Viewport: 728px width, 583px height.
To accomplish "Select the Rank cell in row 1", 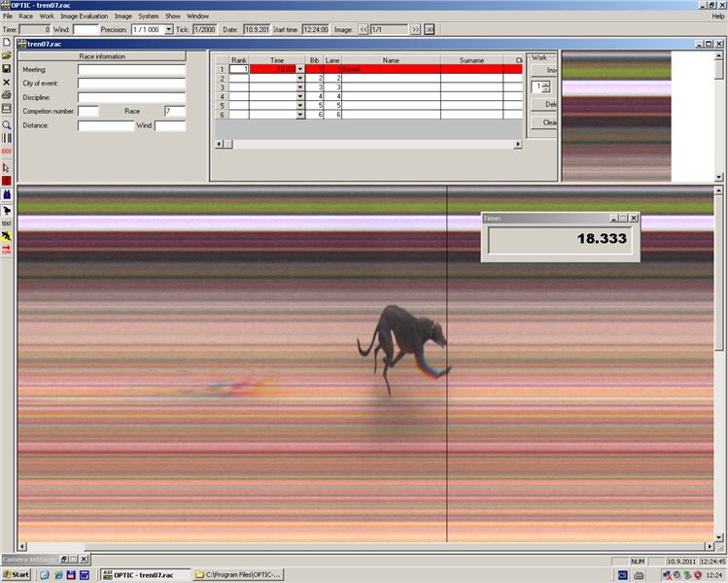I will click(x=239, y=69).
